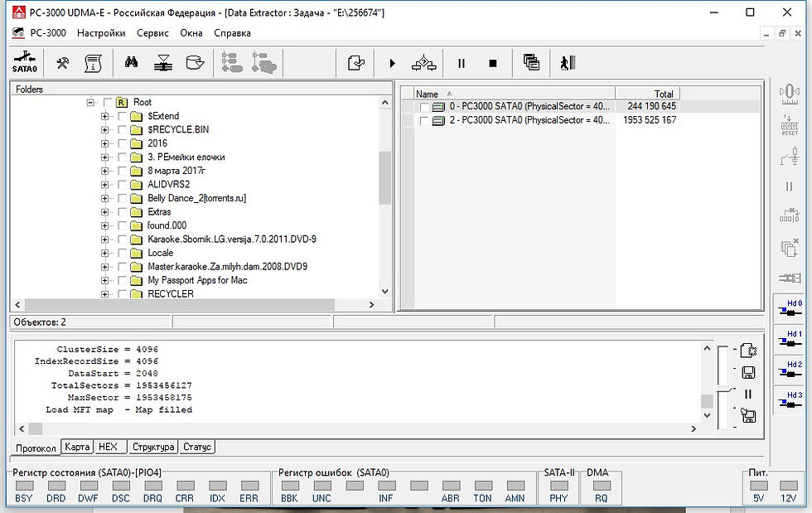Click the down arrow of the log scrollbar
The height and width of the screenshot is (513, 812).
pos(707,415)
